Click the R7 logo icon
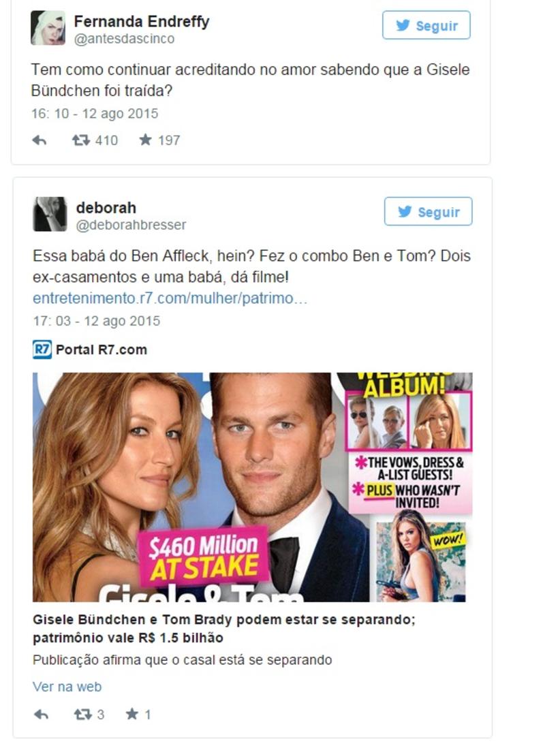560x750 pixels. click(42, 349)
